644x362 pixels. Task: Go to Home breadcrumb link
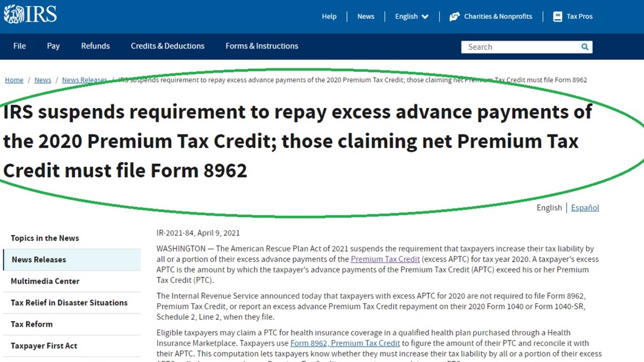coord(14,80)
